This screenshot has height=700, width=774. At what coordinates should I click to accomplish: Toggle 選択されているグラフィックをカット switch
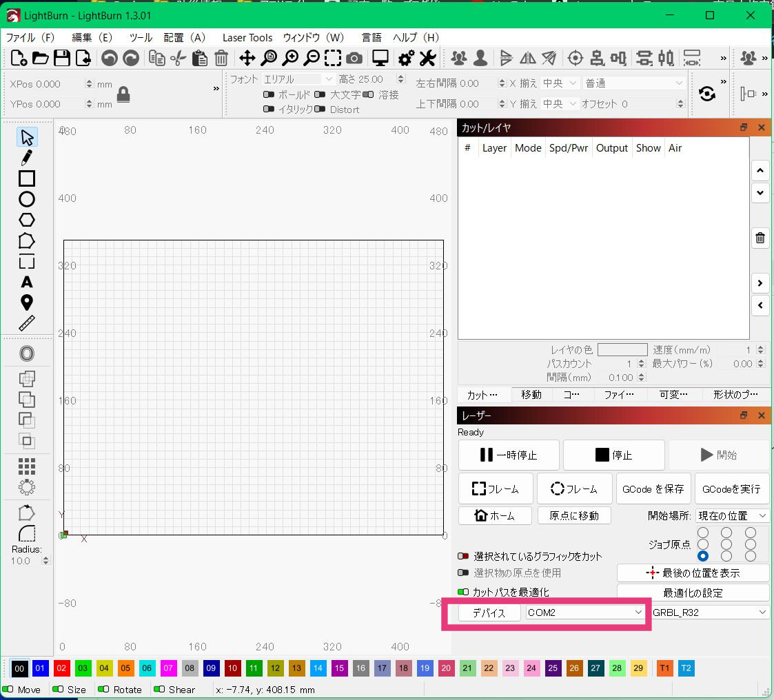click(463, 556)
